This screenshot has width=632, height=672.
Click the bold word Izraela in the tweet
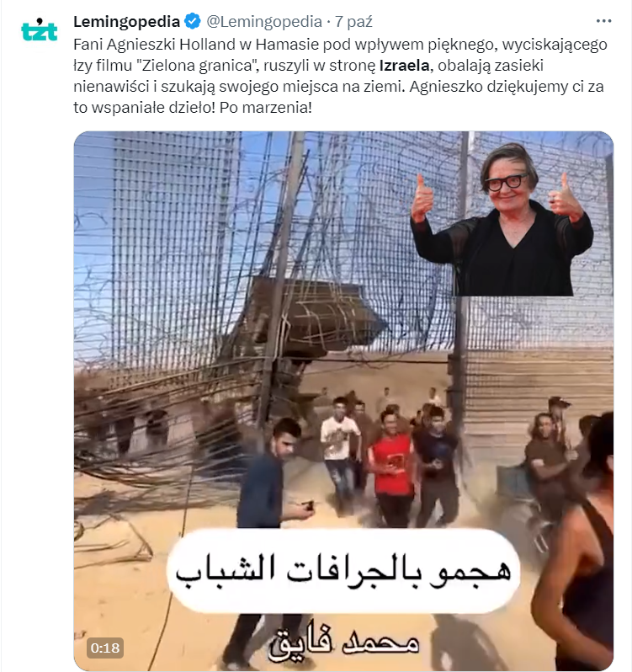(x=404, y=66)
